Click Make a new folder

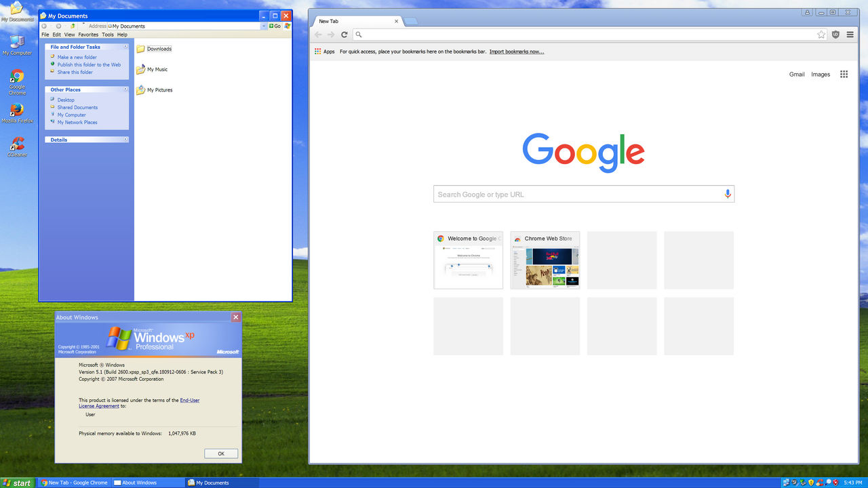coord(77,58)
